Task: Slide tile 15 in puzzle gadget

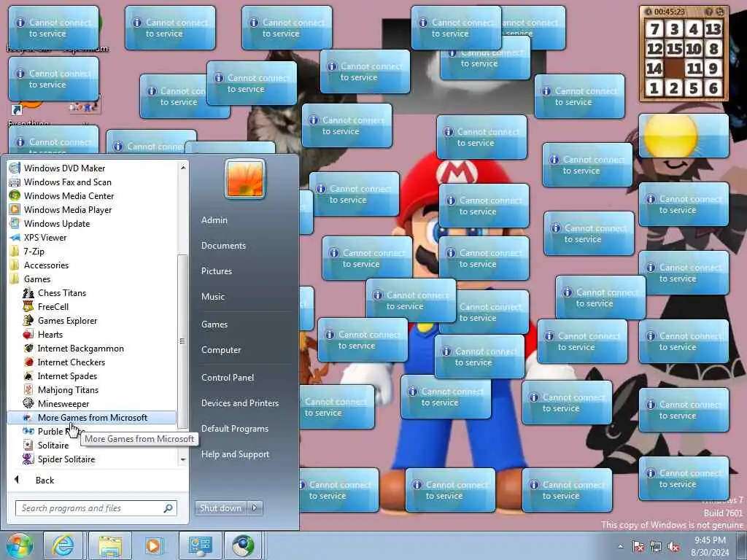Action: point(674,49)
